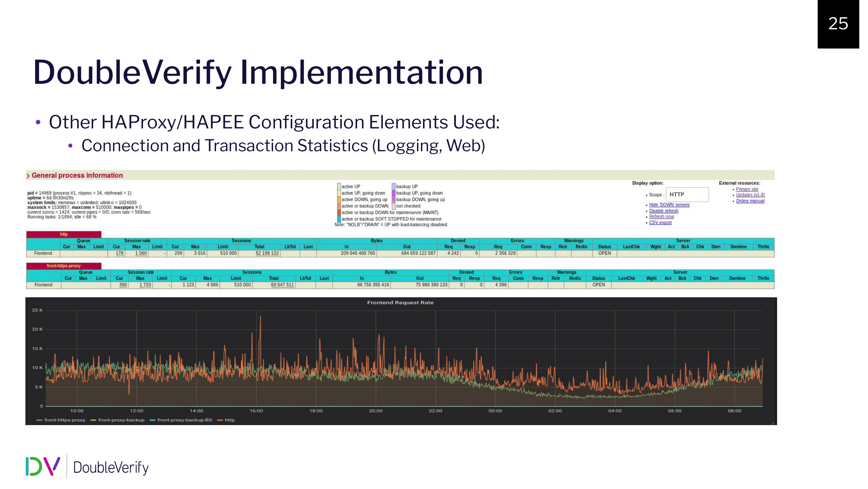Toggle the front-proxy-backup-BS legend series
The height and width of the screenshot is (489, 868).
point(181,420)
